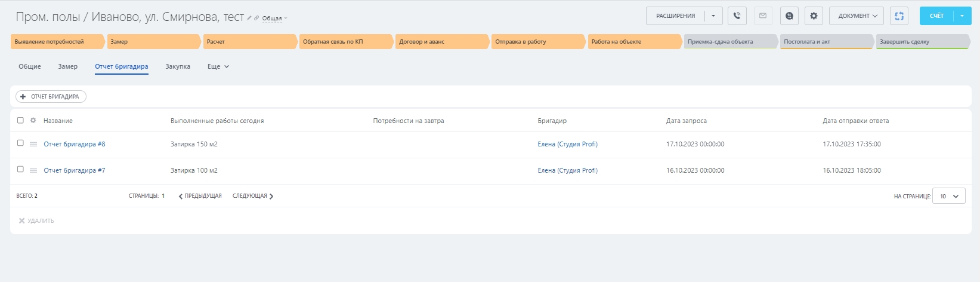Click the chain link icon beside the title
Viewport: 980px width, 282px height.
click(256, 18)
